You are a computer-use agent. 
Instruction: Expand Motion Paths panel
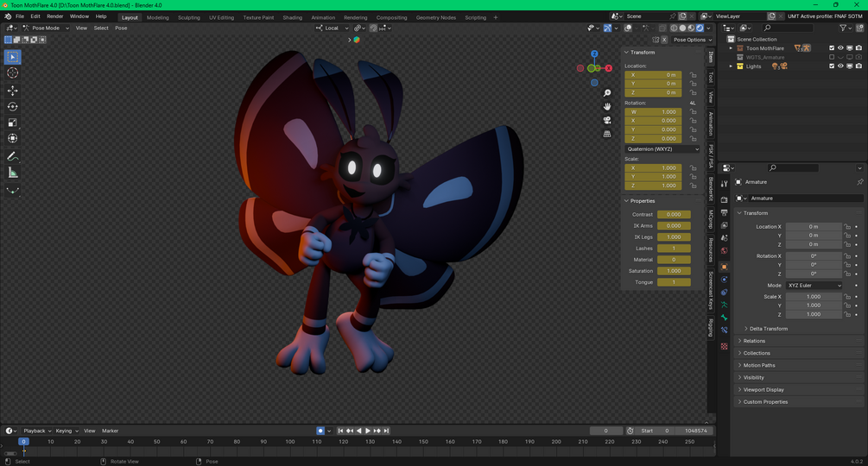[759, 365]
